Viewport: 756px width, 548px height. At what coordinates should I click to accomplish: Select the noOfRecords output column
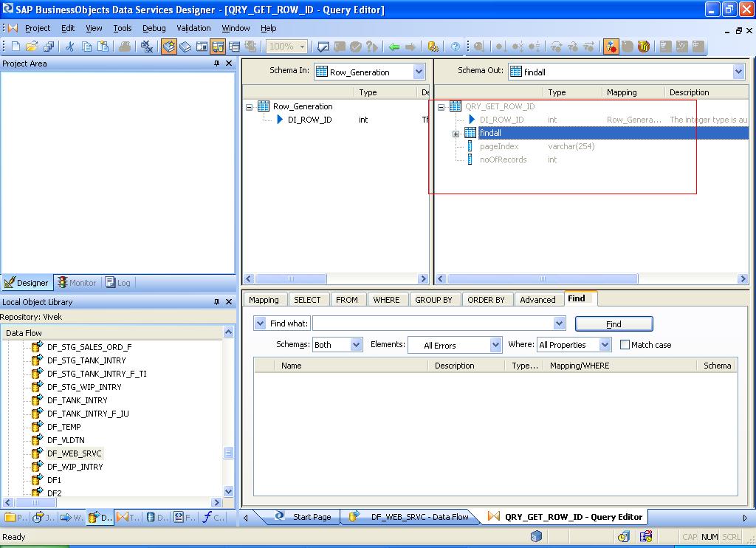[503, 160]
